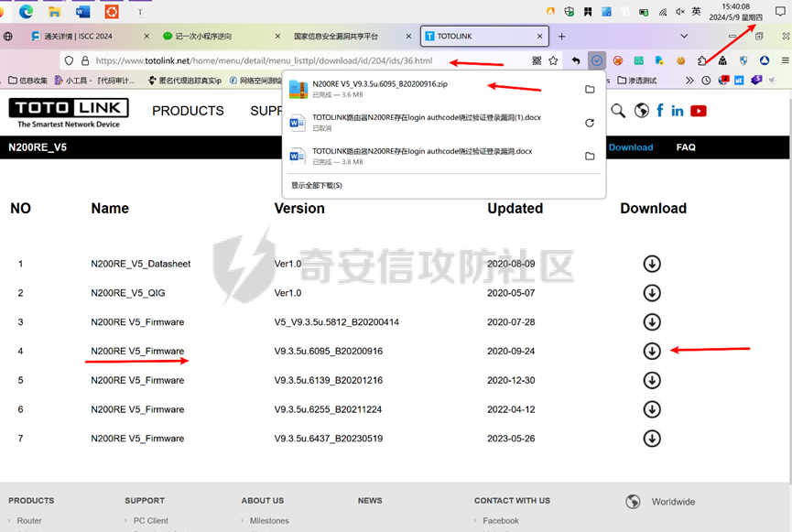This screenshot has height=532, width=792.
Task: Open the 匿名代理追踪真实ip bookmark
Action: click(x=185, y=81)
